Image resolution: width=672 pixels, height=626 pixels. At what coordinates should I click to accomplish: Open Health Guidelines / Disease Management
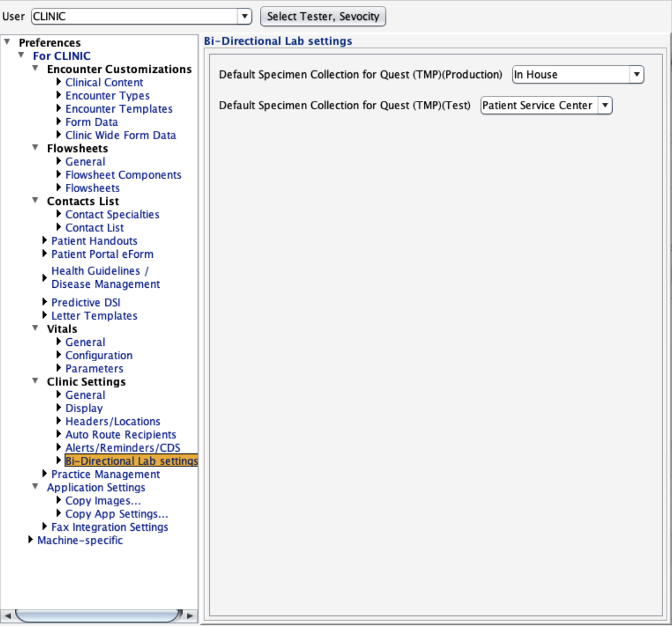[105, 277]
